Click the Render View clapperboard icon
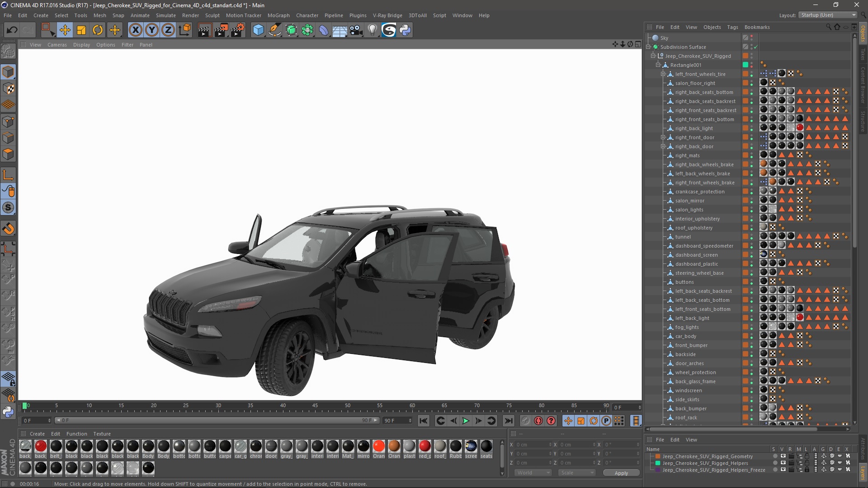 [204, 30]
